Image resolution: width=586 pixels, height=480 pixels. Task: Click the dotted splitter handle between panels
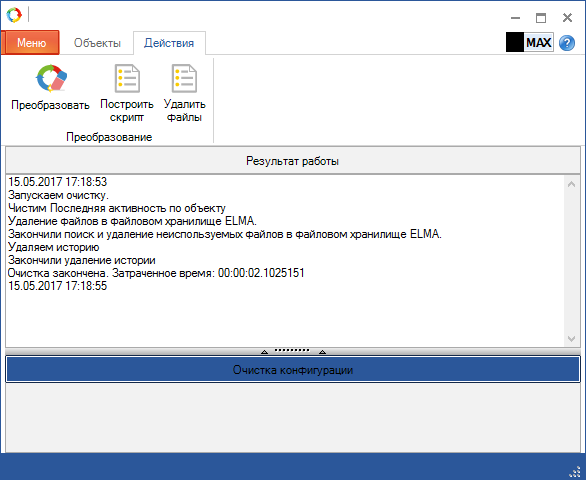tap(292, 350)
